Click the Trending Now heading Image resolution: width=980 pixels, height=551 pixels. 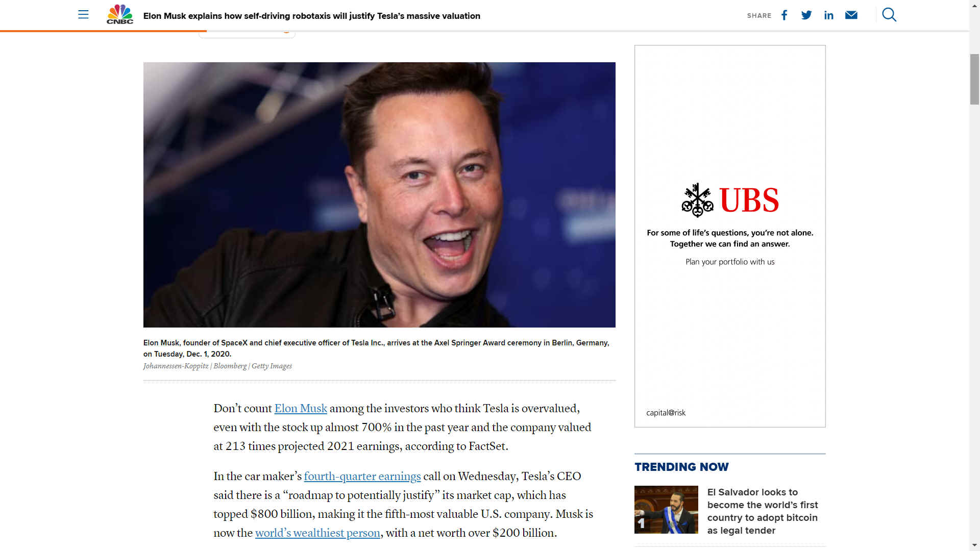click(681, 467)
